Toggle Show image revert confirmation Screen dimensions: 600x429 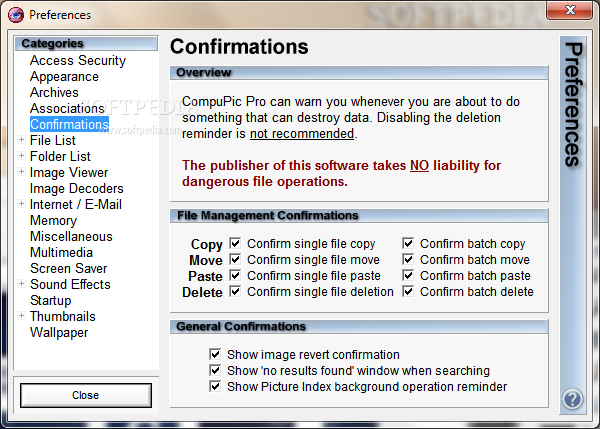coord(215,354)
